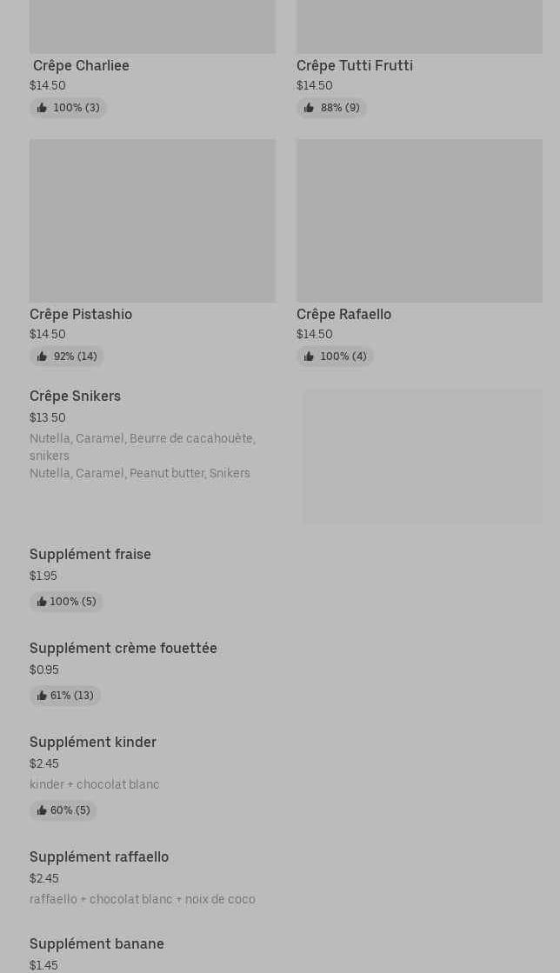Click thumbs-up icon under Crêpe Pistashio

click(x=42, y=357)
